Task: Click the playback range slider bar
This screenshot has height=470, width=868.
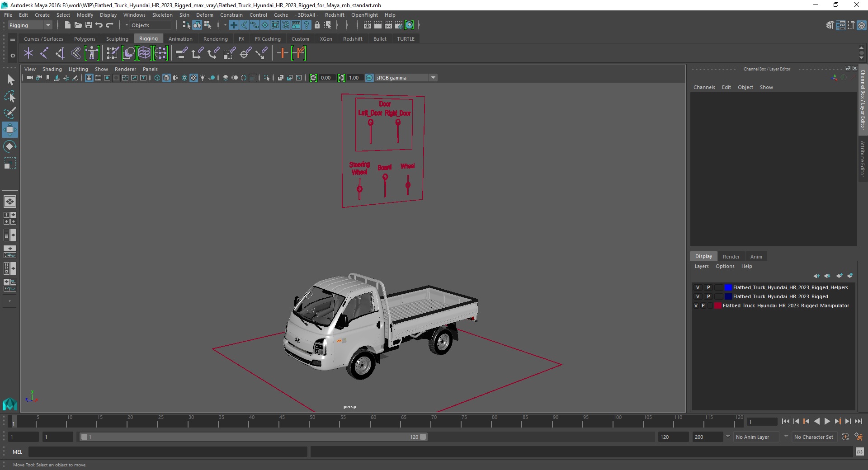Action: pyautogui.click(x=253, y=437)
